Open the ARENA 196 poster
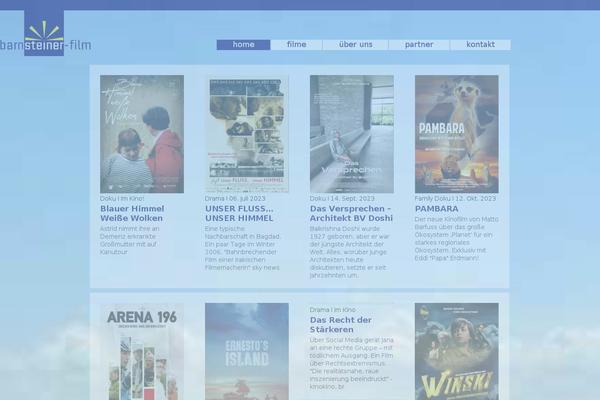The height and width of the screenshot is (400, 600). pyautogui.click(x=142, y=351)
